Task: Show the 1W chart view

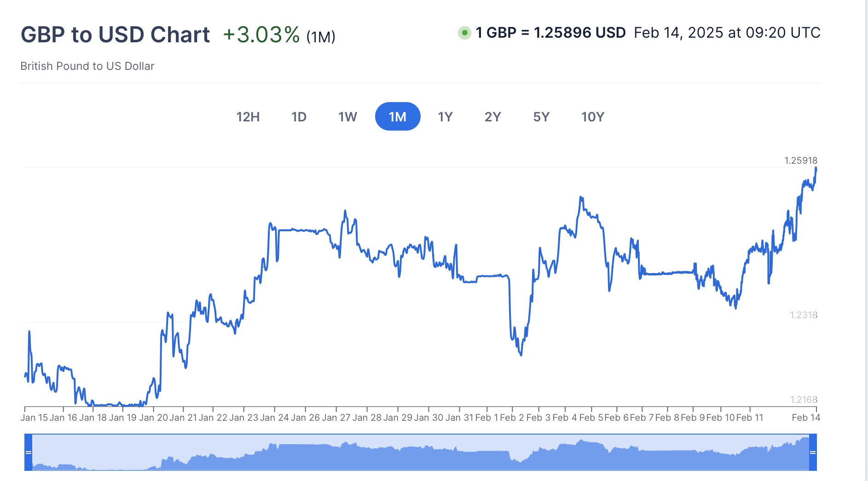Action: [347, 117]
